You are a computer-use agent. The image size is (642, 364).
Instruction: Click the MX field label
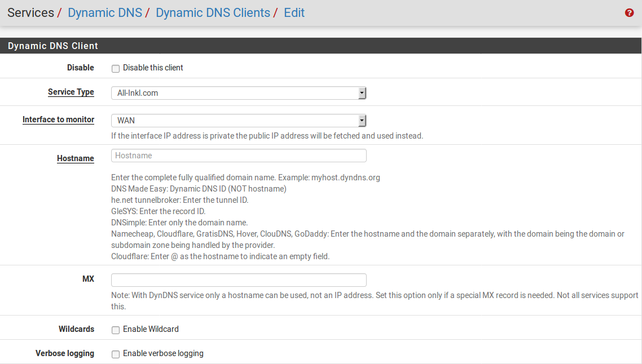(88, 279)
